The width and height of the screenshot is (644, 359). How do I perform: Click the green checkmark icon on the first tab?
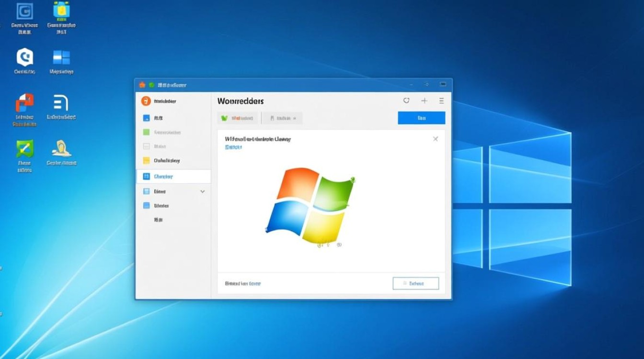click(224, 118)
